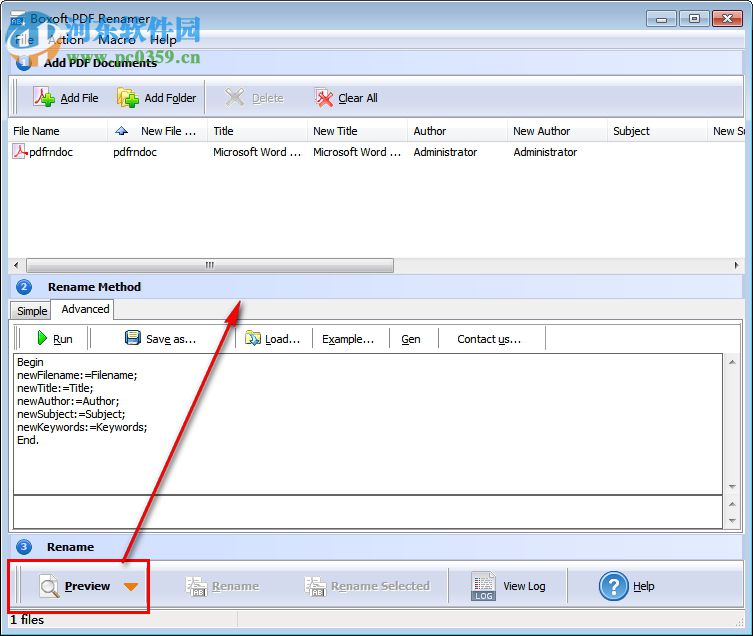This screenshot has height=636, width=753.
Task: Click the Example... button
Action: point(348,339)
